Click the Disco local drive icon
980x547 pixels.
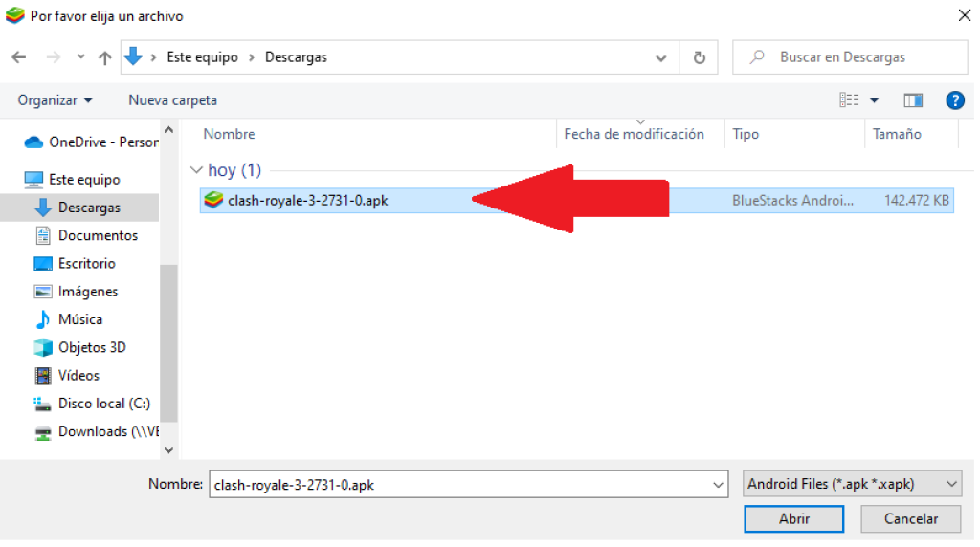[42, 404]
